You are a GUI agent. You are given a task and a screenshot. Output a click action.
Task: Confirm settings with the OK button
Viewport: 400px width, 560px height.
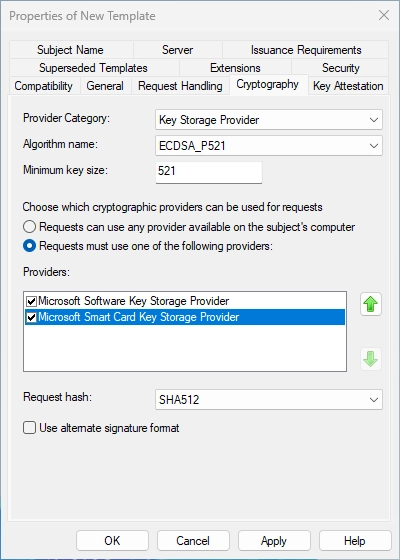click(x=112, y=541)
